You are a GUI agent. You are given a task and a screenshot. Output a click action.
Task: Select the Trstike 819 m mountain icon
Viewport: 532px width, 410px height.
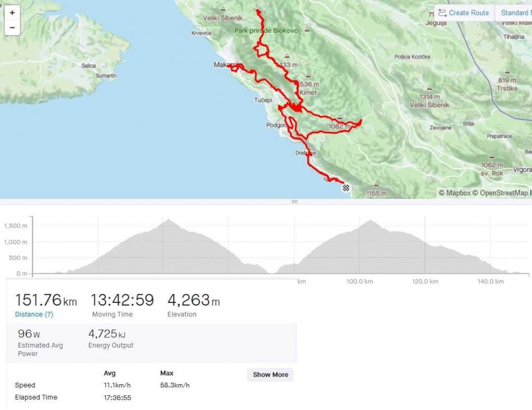(x=507, y=72)
